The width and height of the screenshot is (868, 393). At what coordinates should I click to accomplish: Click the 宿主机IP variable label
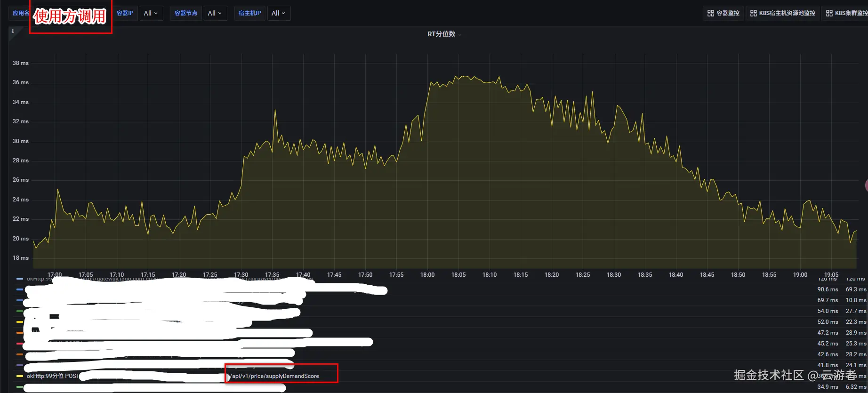coord(250,13)
